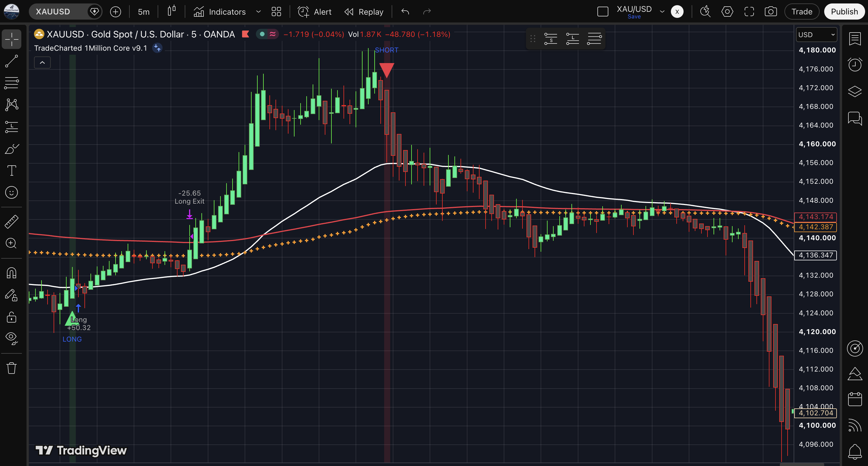868x466 pixels.
Task: Open chart settings hexagon icon
Action: point(727,12)
